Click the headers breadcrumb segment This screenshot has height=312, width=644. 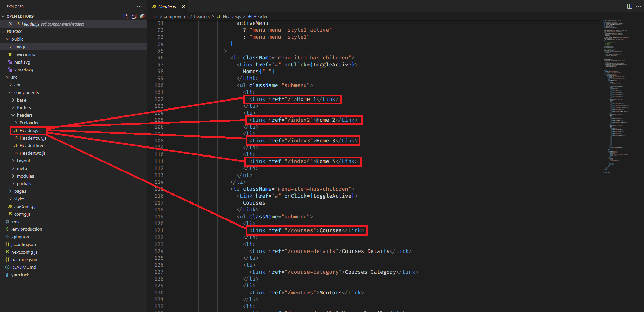[x=202, y=16]
